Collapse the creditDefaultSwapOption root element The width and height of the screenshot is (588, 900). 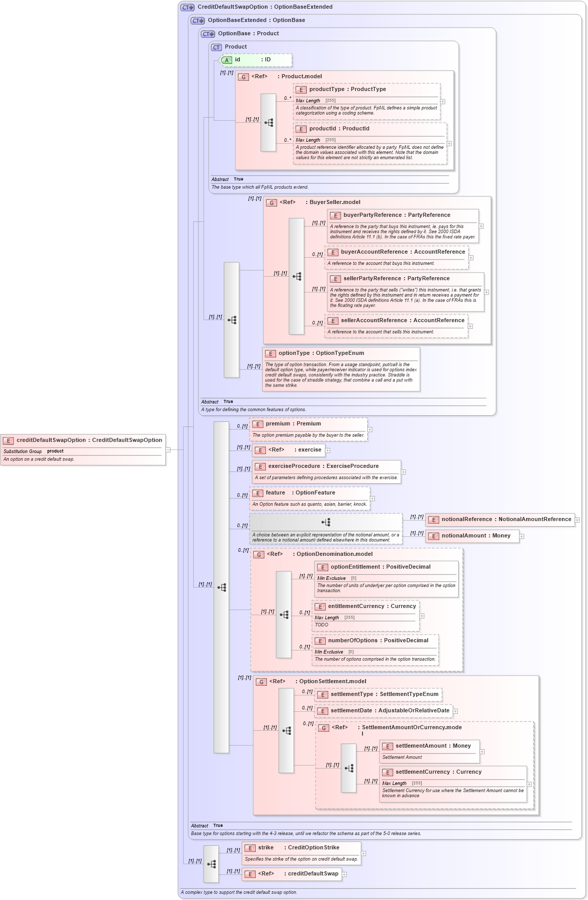168,450
